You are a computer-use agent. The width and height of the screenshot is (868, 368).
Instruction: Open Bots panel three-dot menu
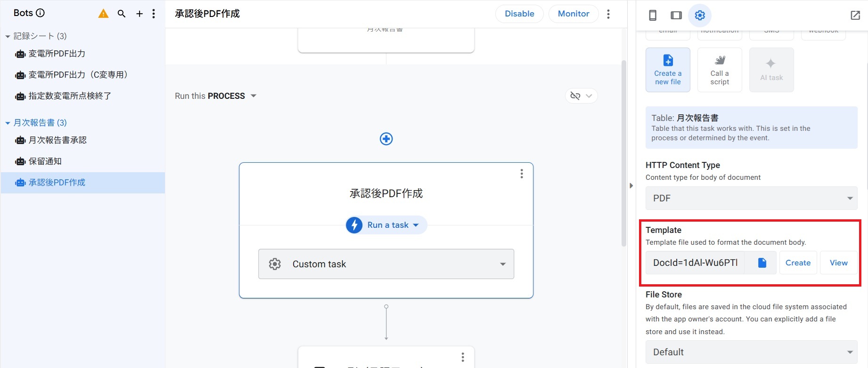click(154, 14)
